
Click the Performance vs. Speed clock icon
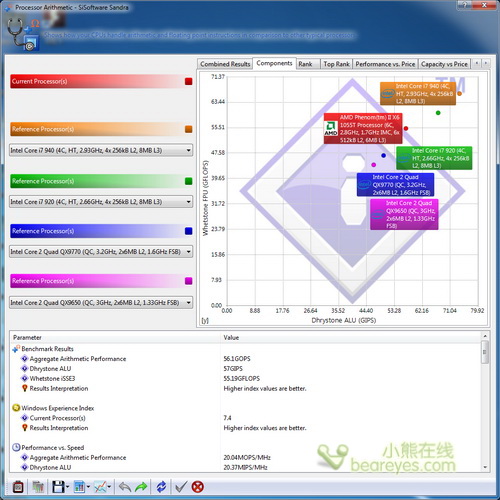pyautogui.click(x=16, y=447)
